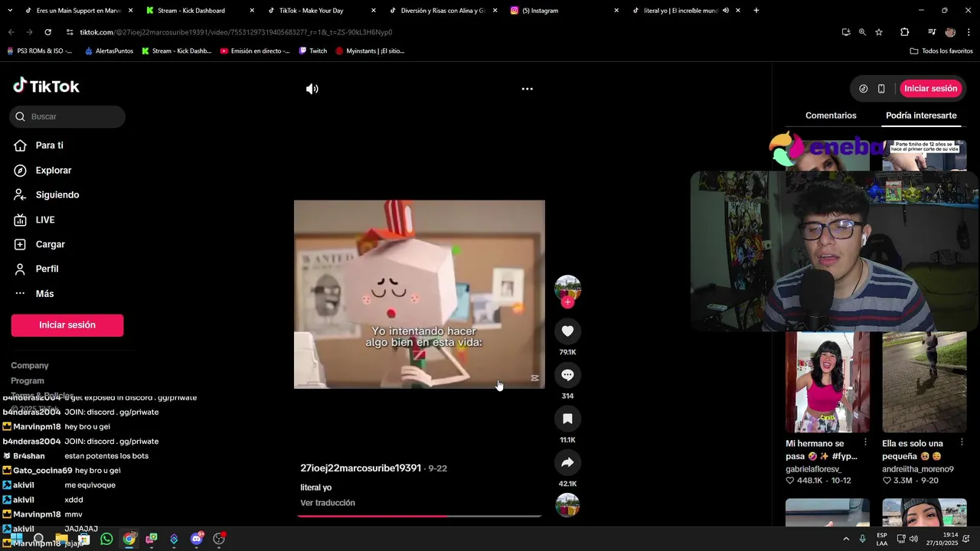The height and width of the screenshot is (551, 980).
Task: Reload the page in Chrome
Action: pyautogui.click(x=47, y=32)
